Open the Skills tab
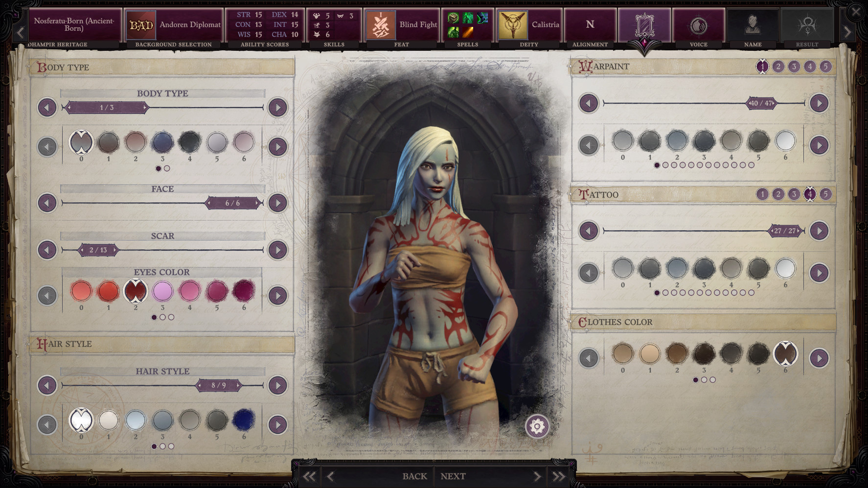 334,24
